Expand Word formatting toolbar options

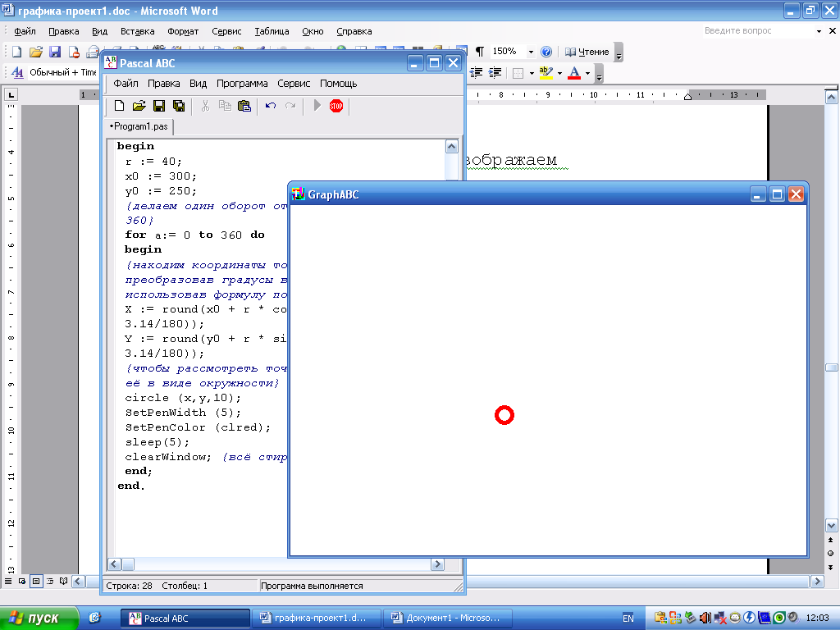click(x=599, y=73)
